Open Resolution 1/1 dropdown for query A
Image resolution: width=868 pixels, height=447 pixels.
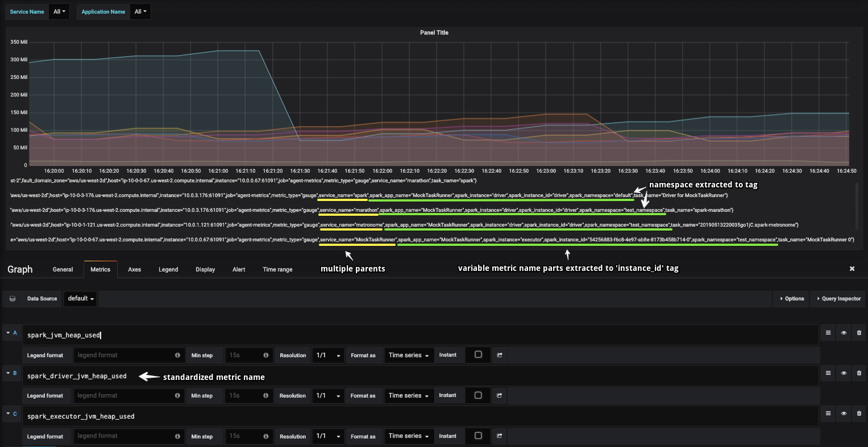[x=329, y=355]
